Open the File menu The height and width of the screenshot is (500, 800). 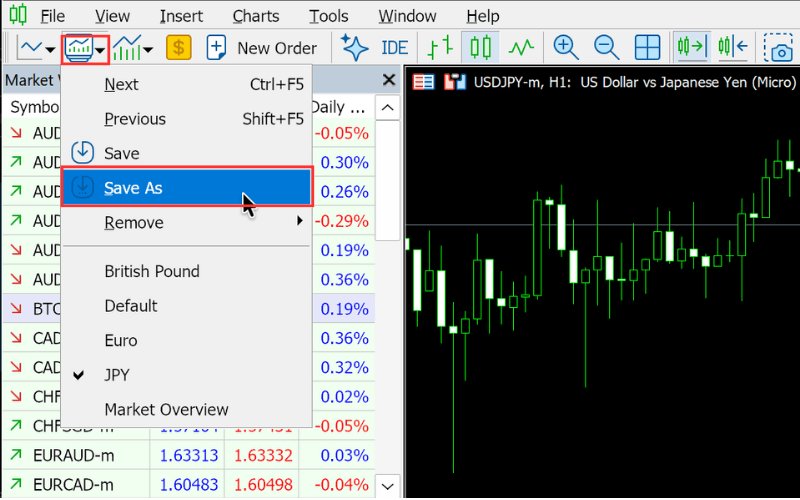53,16
